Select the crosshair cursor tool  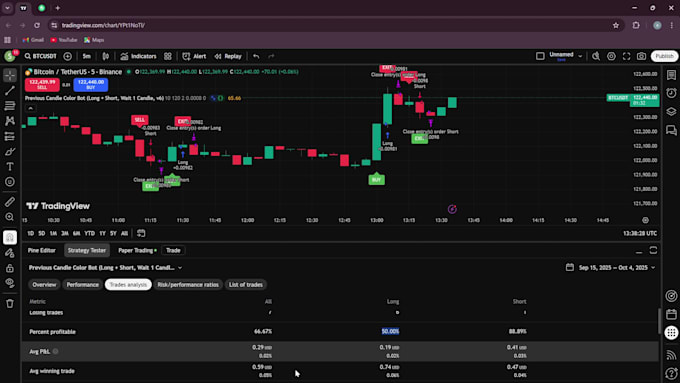(x=10, y=75)
